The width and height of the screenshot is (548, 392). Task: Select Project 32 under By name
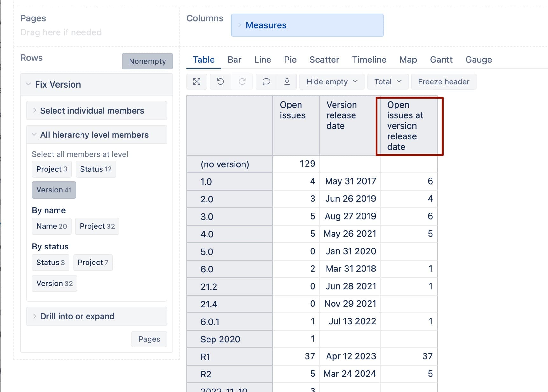pyautogui.click(x=97, y=226)
